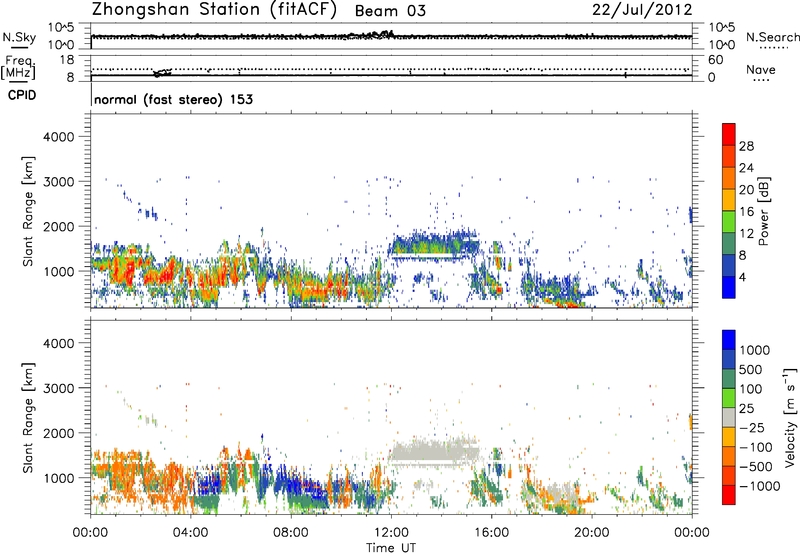Click the "Time UT" axis title

click(391, 548)
